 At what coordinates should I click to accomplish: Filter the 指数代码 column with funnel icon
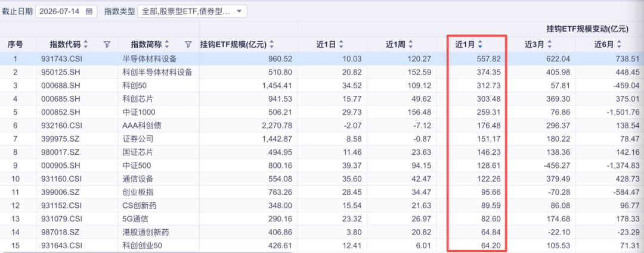107,44
